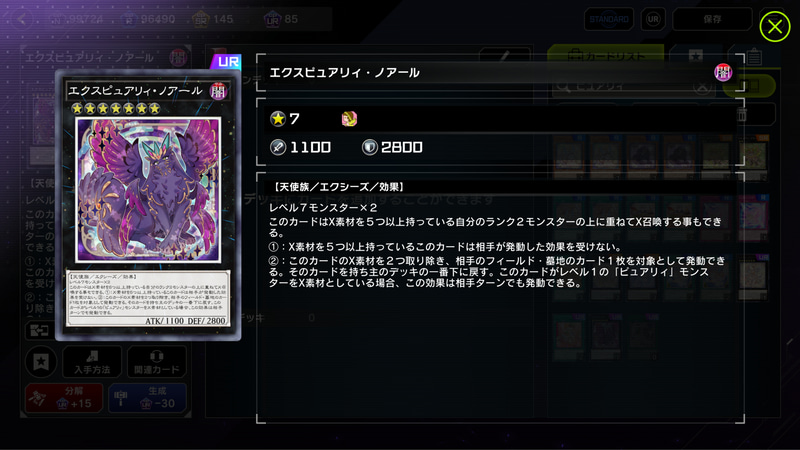Open the 入手方法 (how to obtain) button
Image resolution: width=800 pixels, height=450 pixels.
(92, 362)
